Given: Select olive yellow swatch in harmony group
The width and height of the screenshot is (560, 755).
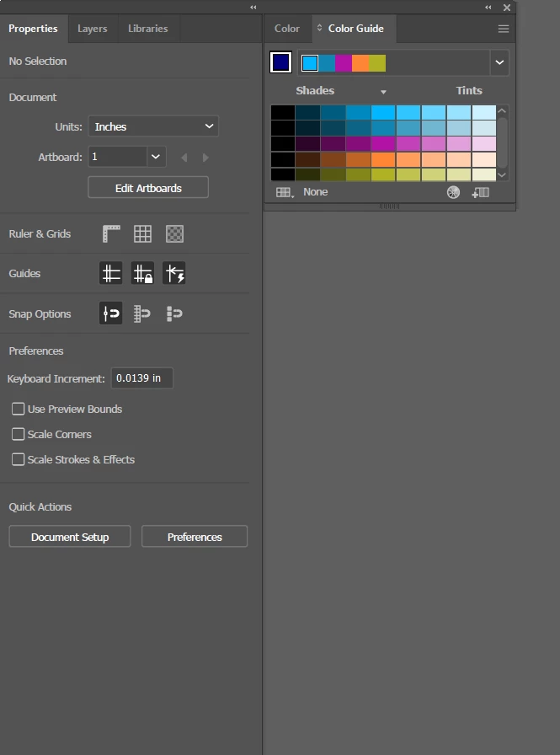Looking at the screenshot, I should point(377,63).
